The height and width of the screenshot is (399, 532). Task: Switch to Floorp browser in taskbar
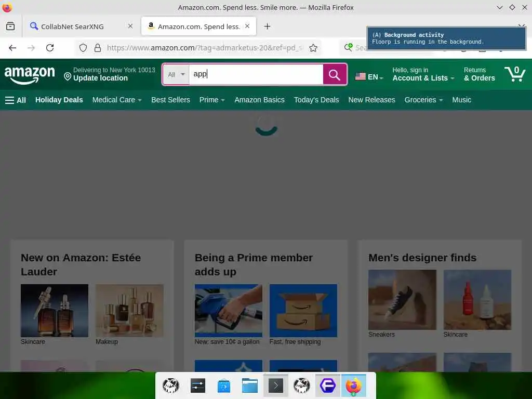point(328,386)
